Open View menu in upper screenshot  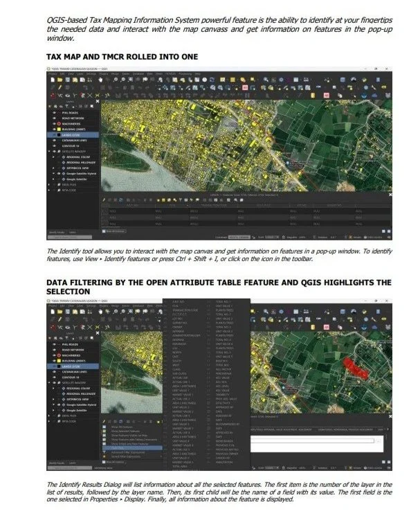71,73
